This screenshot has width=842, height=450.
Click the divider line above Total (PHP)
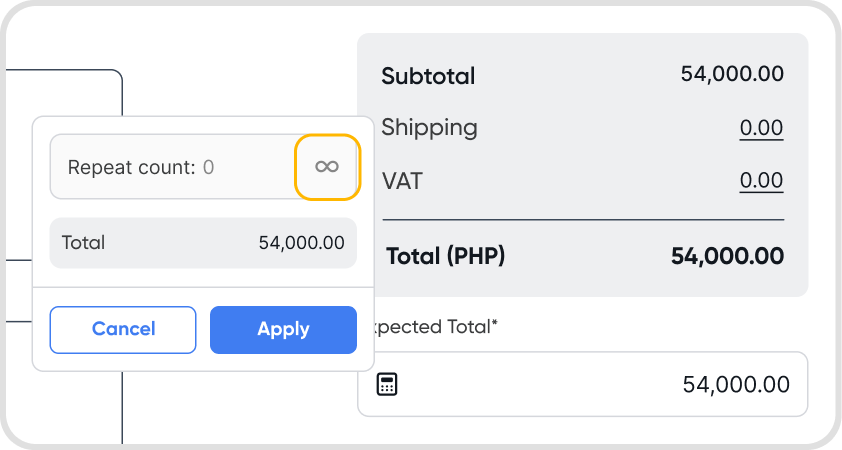(x=583, y=219)
